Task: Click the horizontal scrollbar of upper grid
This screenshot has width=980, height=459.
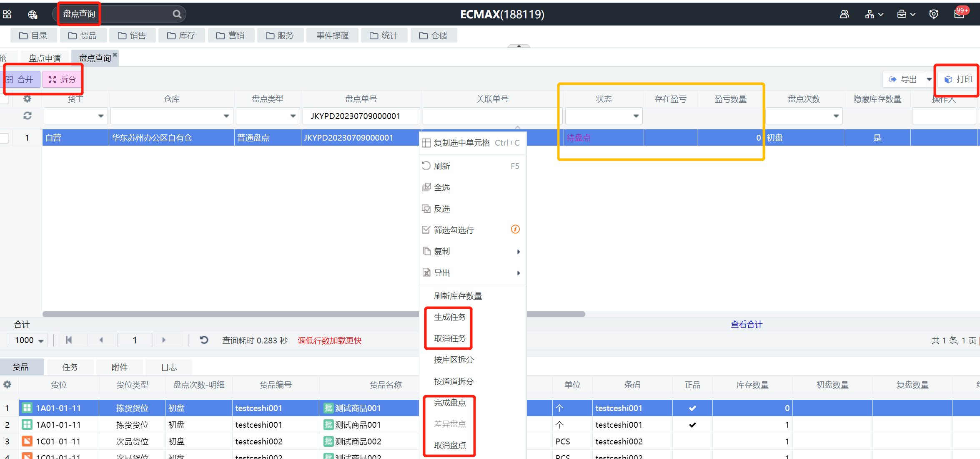Action: pos(314,314)
